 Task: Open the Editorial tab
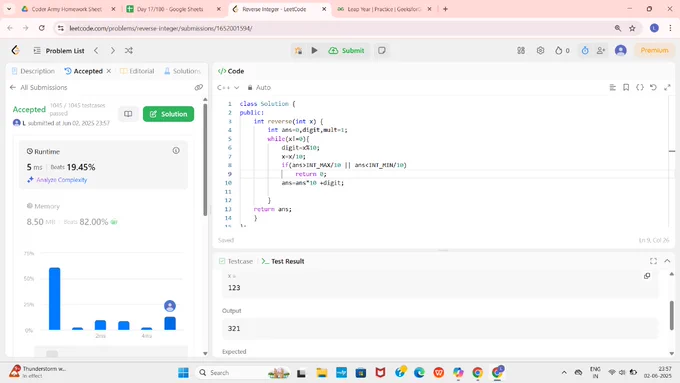point(137,71)
